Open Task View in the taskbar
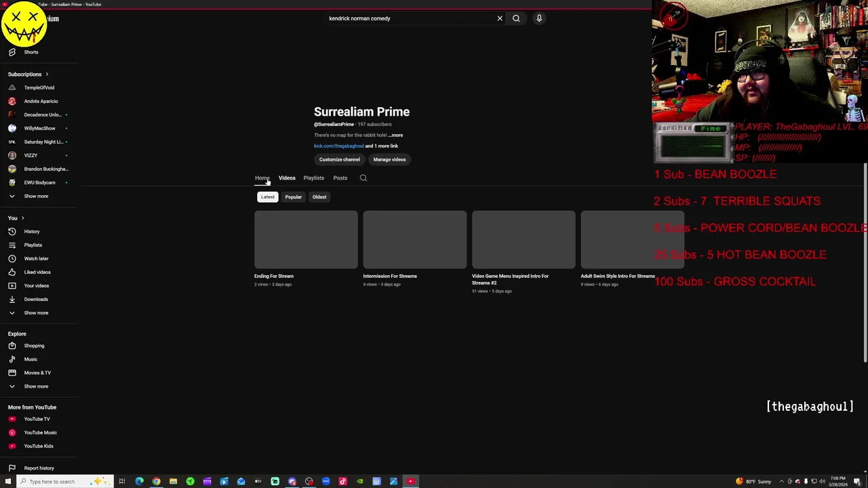 (x=122, y=481)
